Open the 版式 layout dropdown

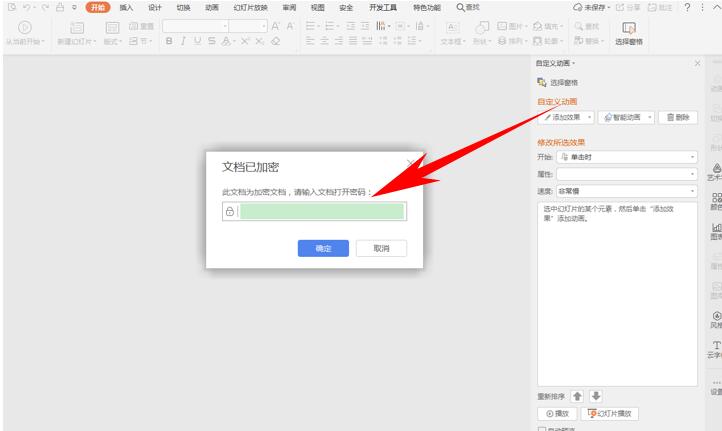(x=112, y=41)
